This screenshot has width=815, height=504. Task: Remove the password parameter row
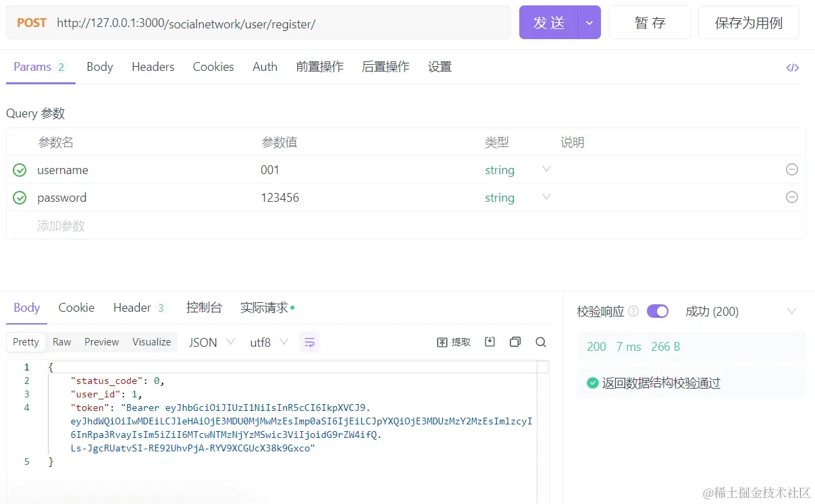[792, 197]
